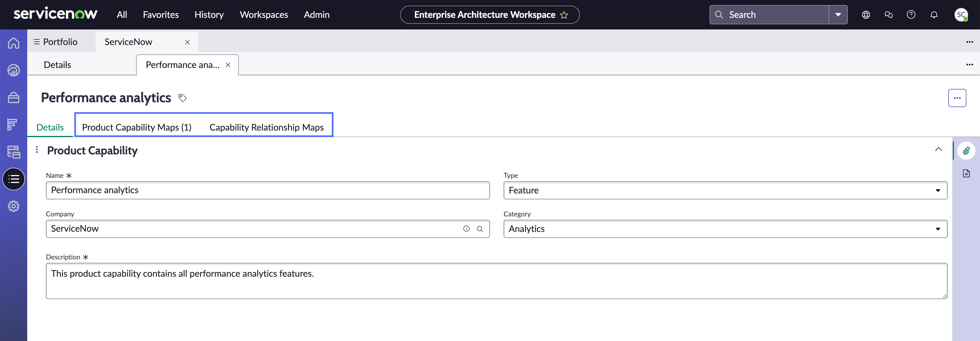This screenshot has width=980, height=341.
Task: Open the help question mark icon
Action: (x=911, y=15)
